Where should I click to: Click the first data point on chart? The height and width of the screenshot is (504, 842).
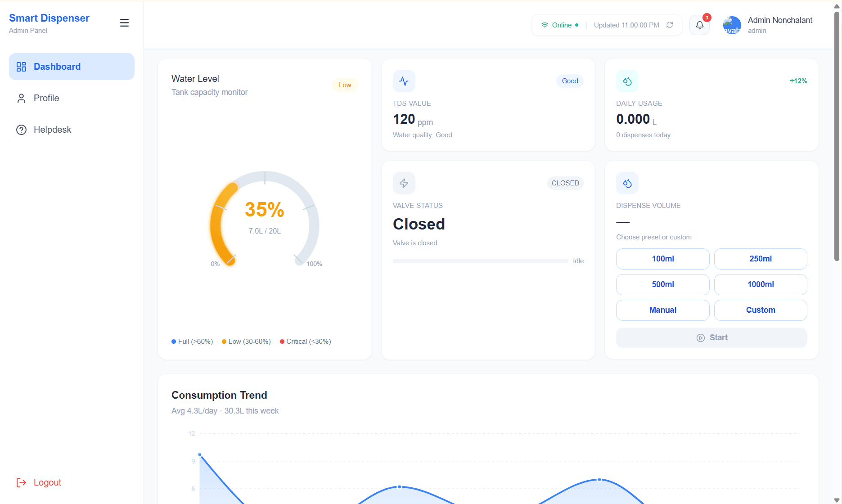pos(200,454)
